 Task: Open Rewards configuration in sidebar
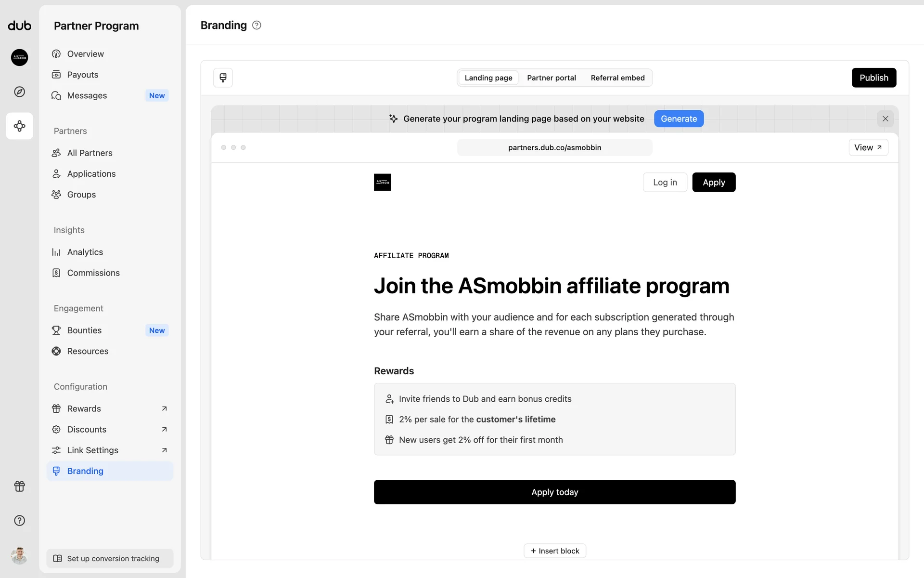point(84,408)
